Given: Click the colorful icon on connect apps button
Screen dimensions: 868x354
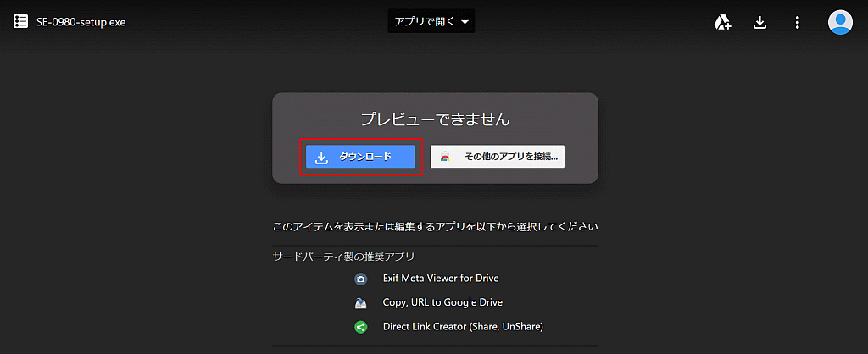Looking at the screenshot, I should coord(445,157).
